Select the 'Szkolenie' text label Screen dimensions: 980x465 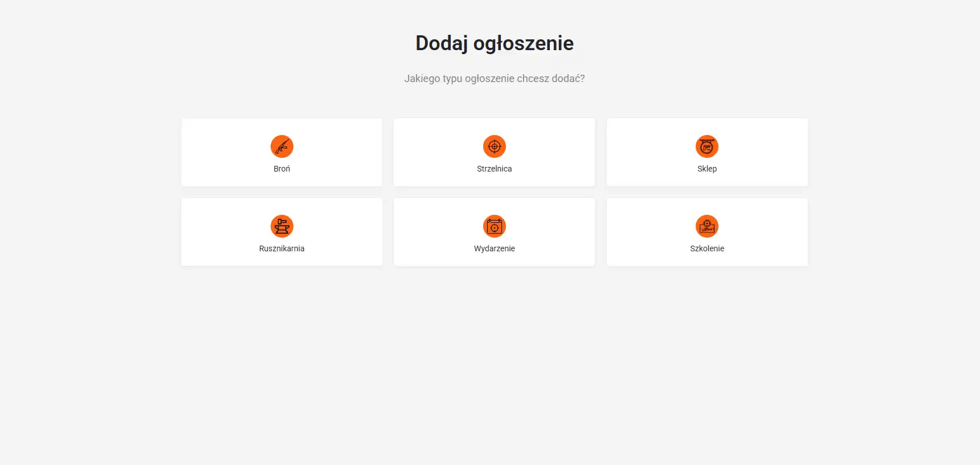[x=707, y=248]
